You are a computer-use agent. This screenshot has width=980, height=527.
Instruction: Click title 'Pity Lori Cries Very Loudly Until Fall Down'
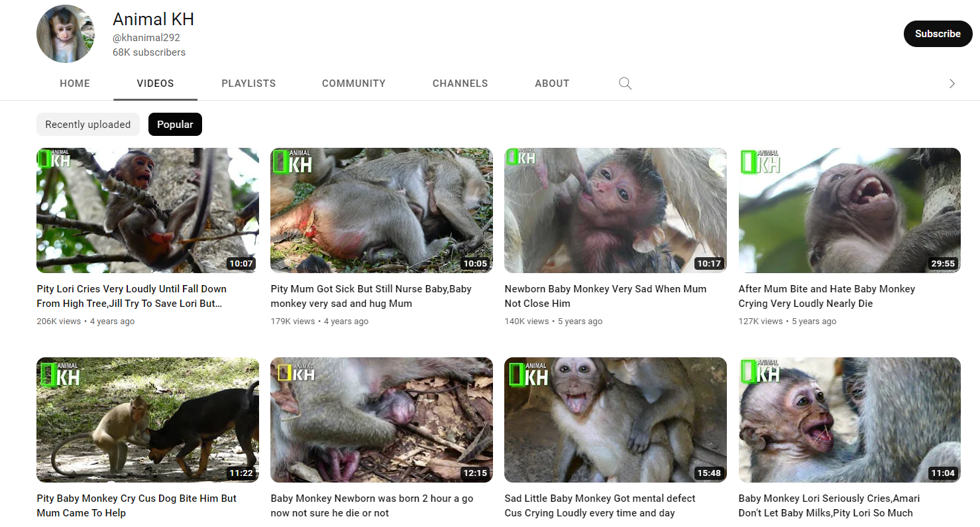coord(132,296)
